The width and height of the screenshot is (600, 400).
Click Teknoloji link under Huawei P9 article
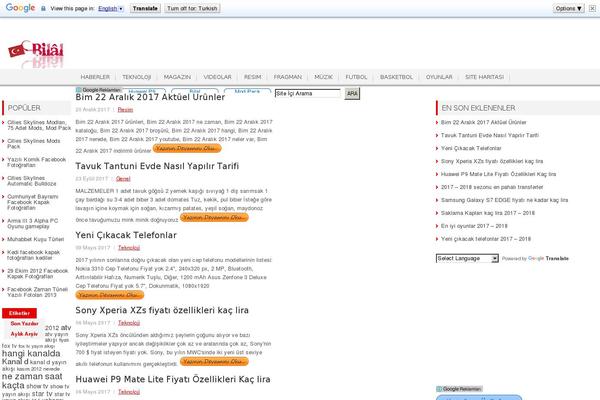click(x=129, y=392)
